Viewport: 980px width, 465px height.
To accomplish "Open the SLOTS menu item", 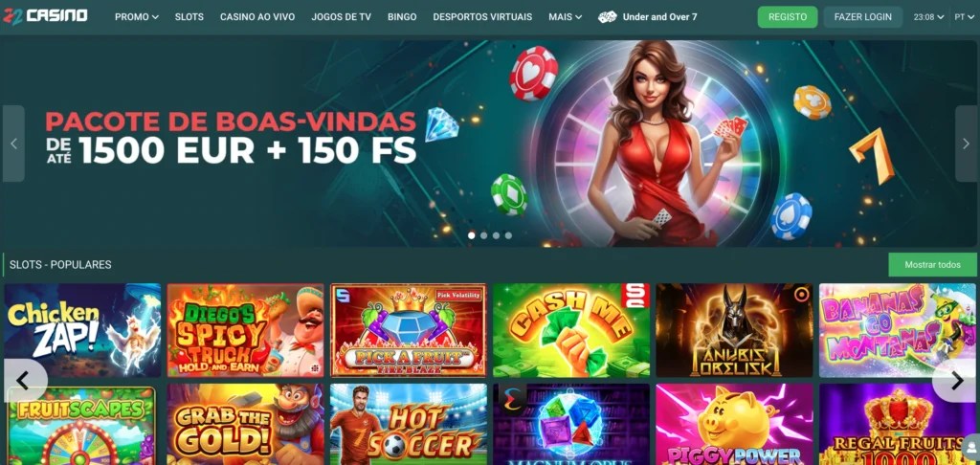I will [x=189, y=17].
